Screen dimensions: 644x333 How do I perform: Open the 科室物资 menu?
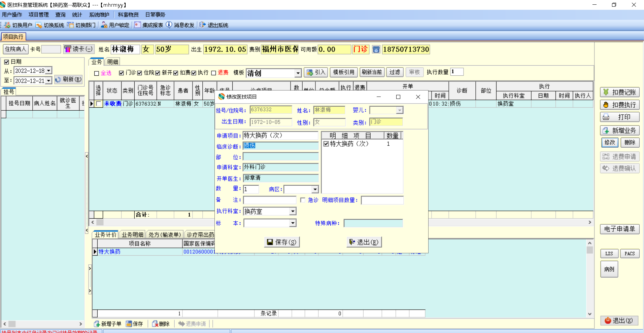[128, 15]
